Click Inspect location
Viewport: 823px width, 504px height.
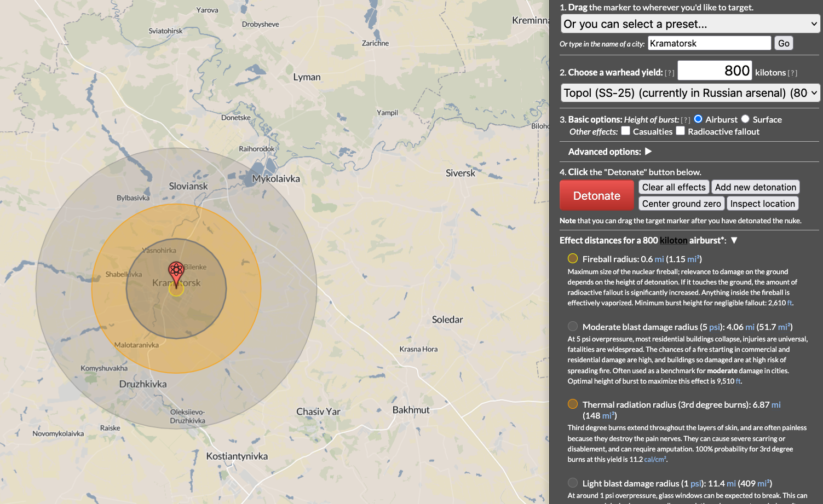point(763,204)
